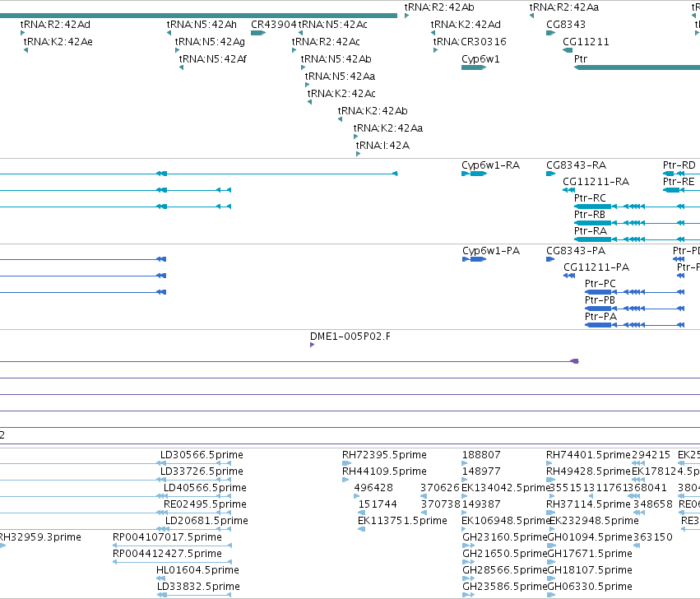Click the tRNA:N5:42Ac gene label
The height and width of the screenshot is (599, 700).
(x=332, y=25)
